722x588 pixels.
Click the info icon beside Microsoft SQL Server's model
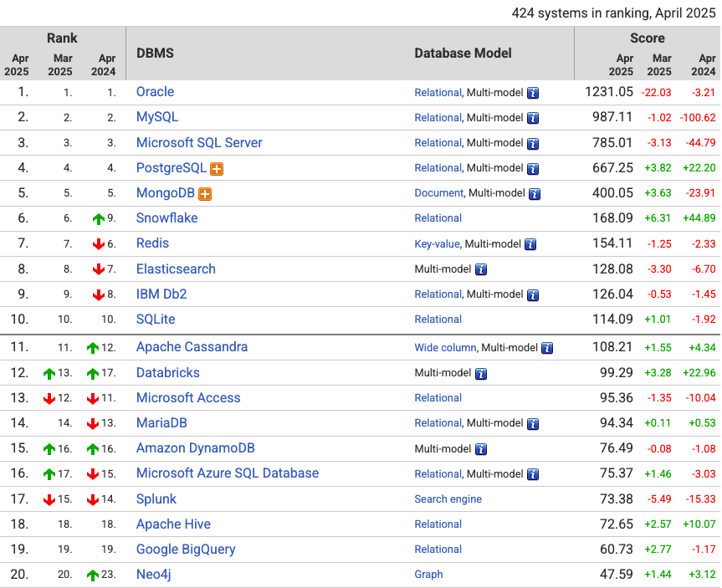pyautogui.click(x=533, y=144)
